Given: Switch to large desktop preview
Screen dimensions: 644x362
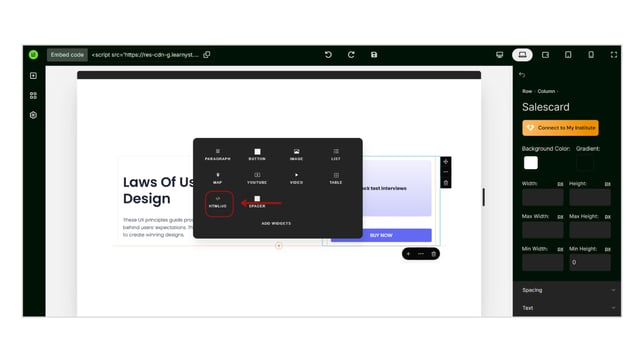Looking at the screenshot, I should (499, 55).
